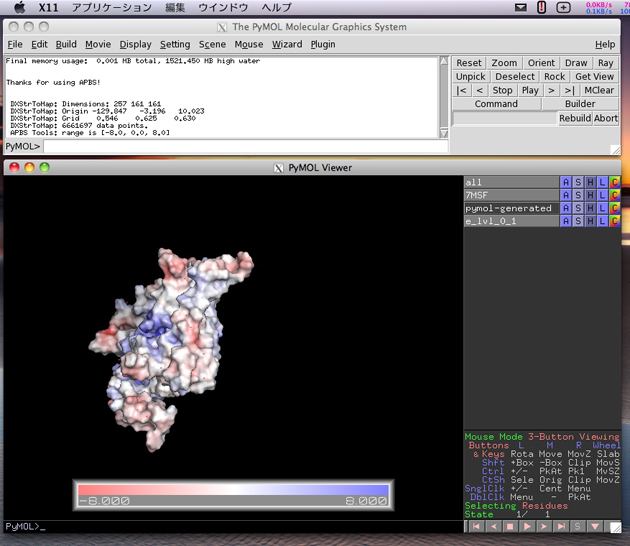Open the C color menu for e_lvl_0_1

[x=614, y=221]
